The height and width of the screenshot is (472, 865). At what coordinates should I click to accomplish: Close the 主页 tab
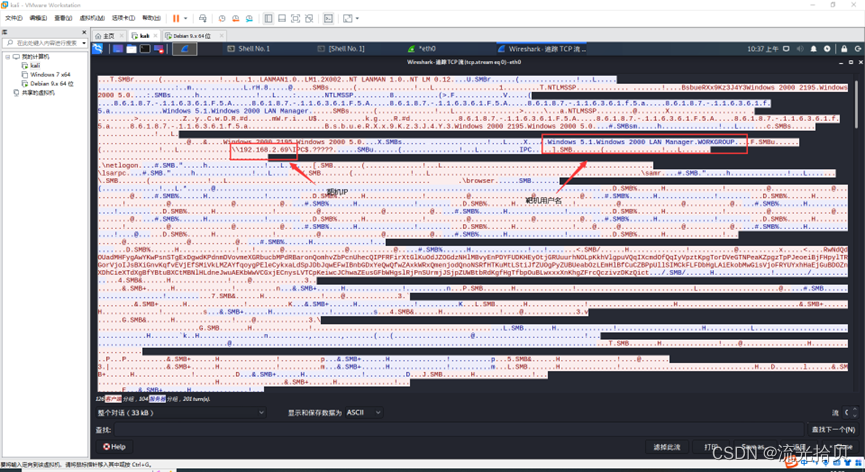[x=122, y=35]
